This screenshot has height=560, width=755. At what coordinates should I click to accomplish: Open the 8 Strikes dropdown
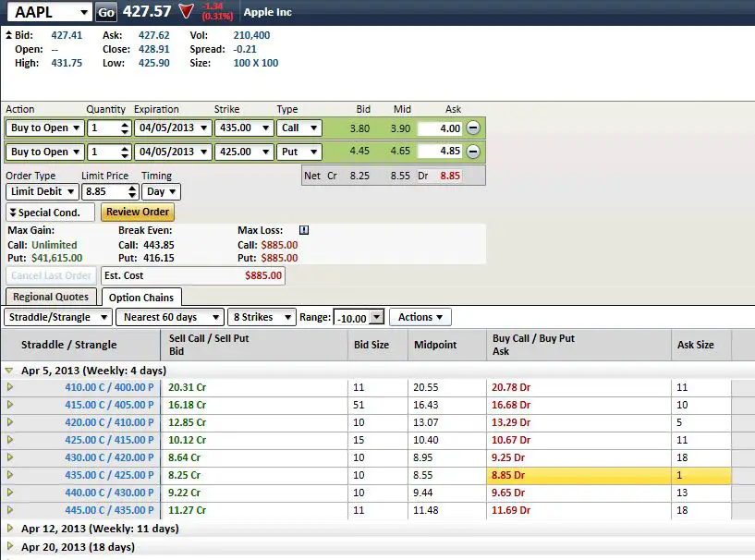[262, 317]
